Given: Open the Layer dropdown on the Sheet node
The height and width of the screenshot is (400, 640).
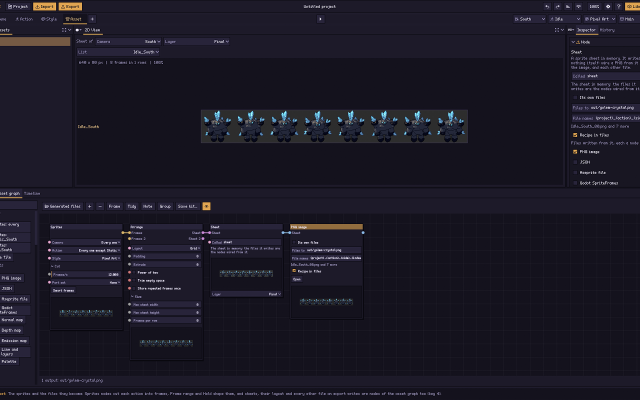Looking at the screenshot, I should click(x=247, y=294).
